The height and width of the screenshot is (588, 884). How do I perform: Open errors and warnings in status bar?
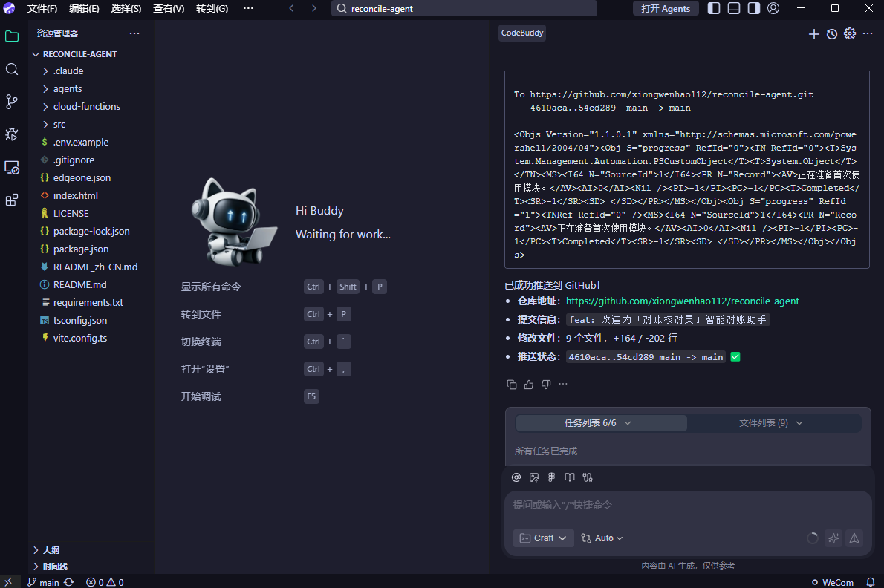point(105,582)
